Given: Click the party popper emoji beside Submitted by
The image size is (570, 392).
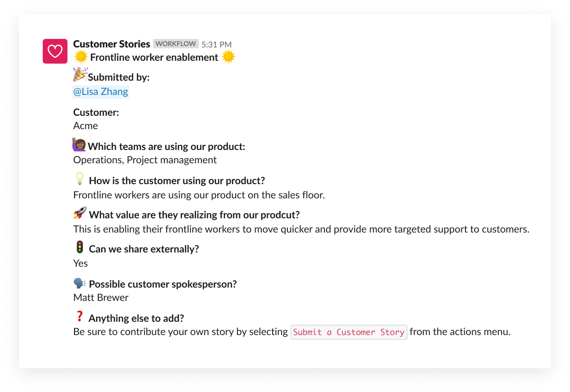Looking at the screenshot, I should point(80,75).
